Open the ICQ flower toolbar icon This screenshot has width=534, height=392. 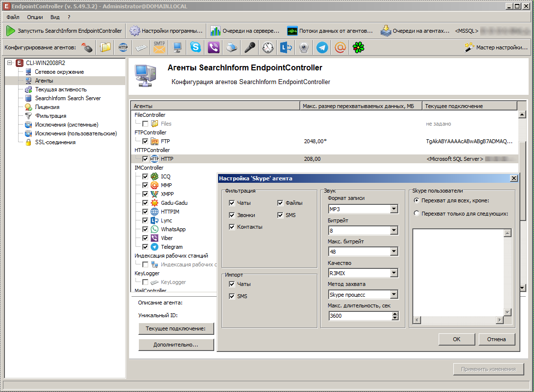pos(358,47)
